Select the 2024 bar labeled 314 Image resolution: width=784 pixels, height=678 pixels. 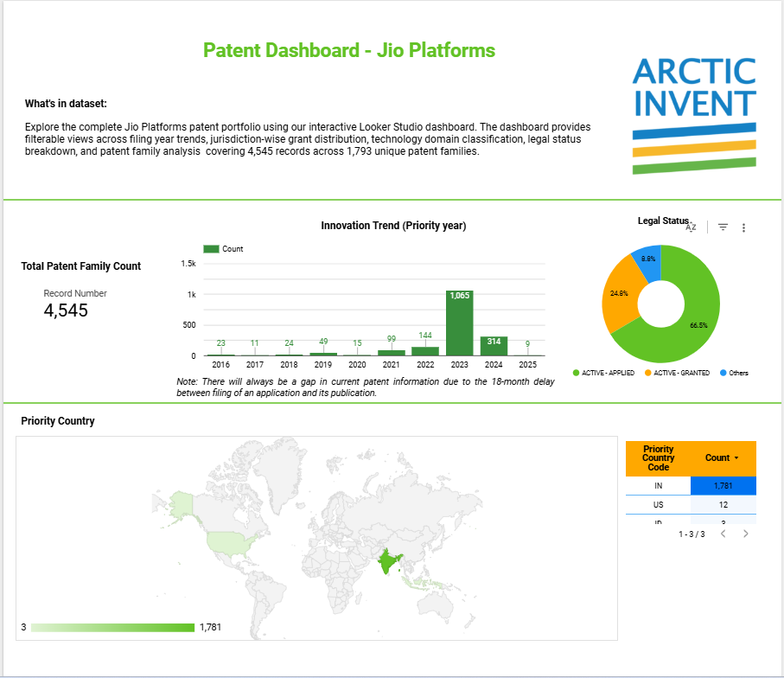pos(494,346)
